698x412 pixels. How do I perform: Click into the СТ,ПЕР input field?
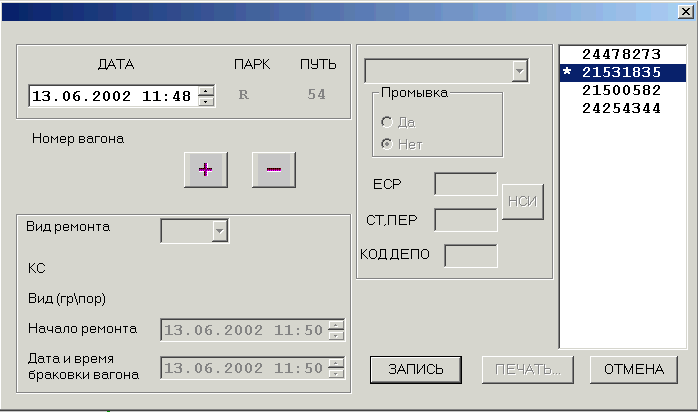click(466, 220)
